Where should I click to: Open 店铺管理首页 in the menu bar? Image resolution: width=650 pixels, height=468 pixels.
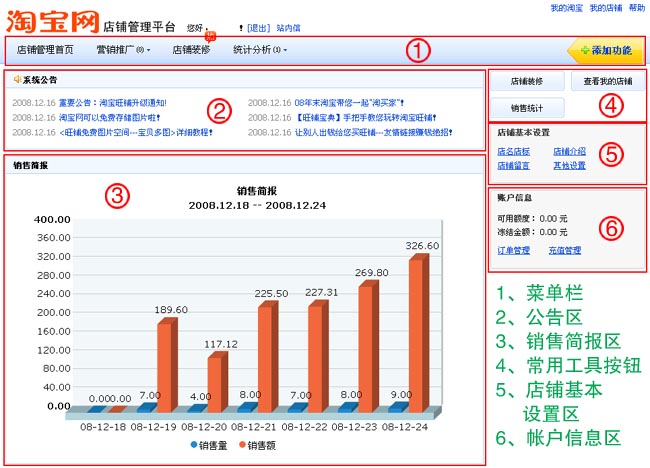(45, 50)
